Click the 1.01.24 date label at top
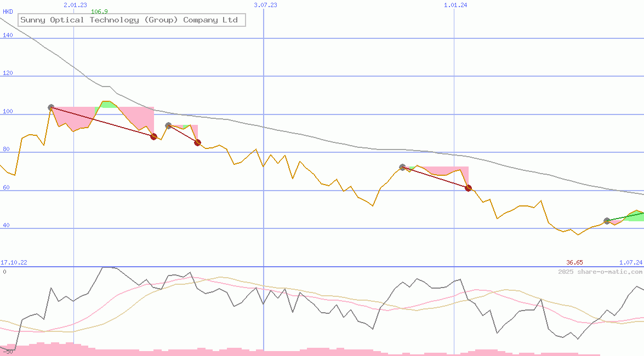The width and height of the screenshot is (644, 356). pyautogui.click(x=455, y=5)
